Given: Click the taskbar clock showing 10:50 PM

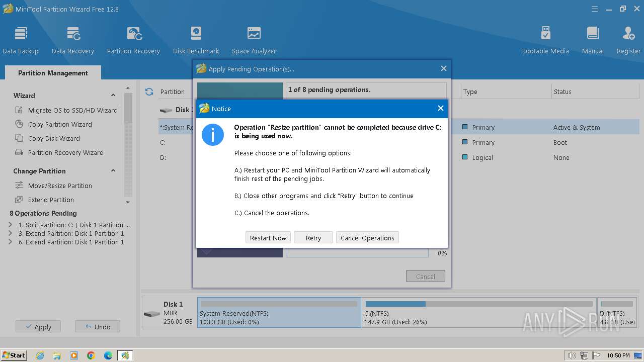Looking at the screenshot, I should point(618,355).
